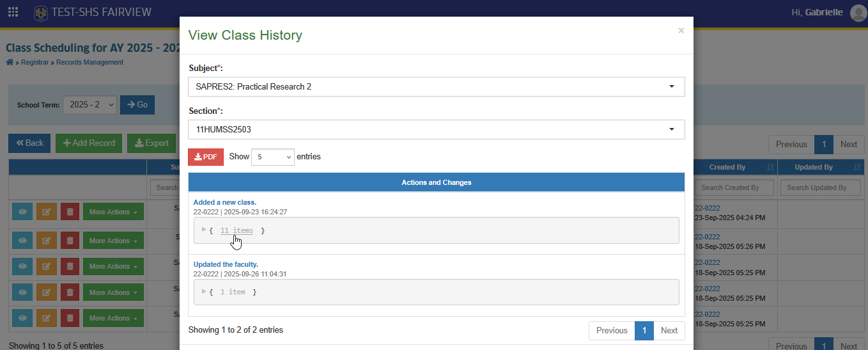This screenshot has width=868, height=350.
Task: Click the school logo beside TEST-SHS FAIRVIEW
Action: click(41, 12)
